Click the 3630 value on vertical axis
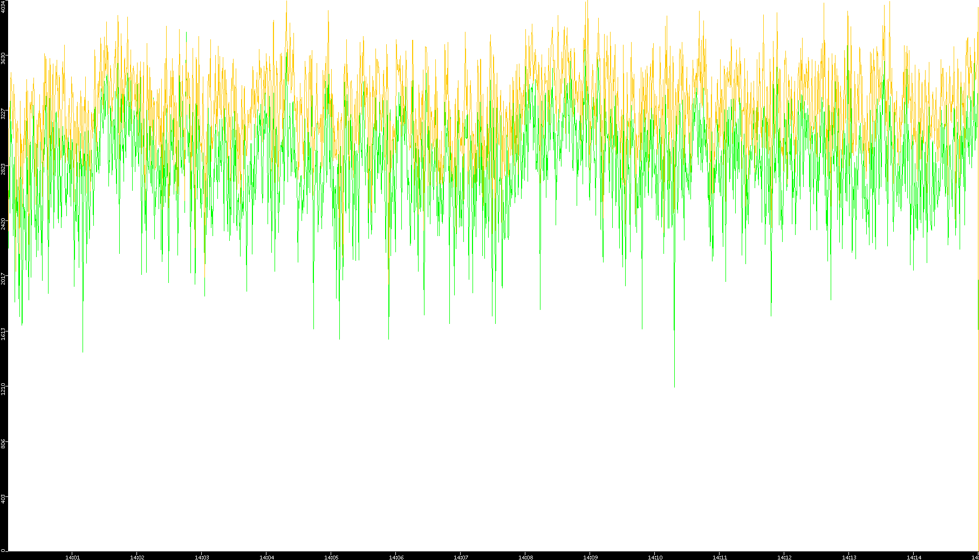 coord(3,58)
